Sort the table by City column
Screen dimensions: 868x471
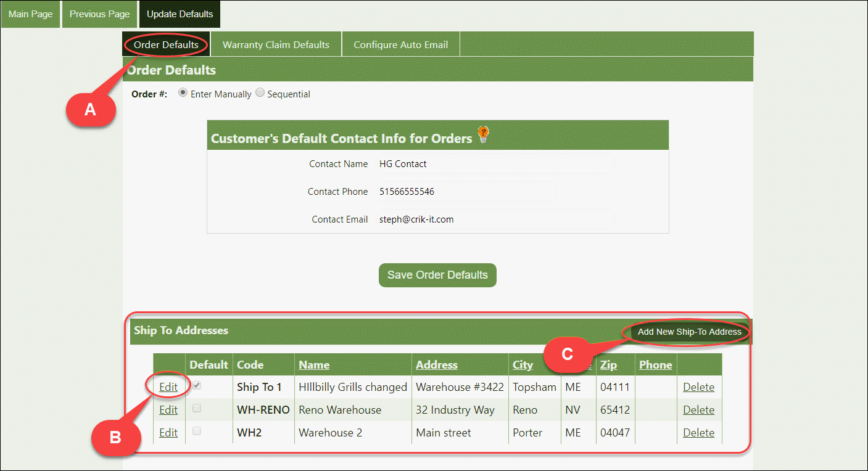click(523, 365)
